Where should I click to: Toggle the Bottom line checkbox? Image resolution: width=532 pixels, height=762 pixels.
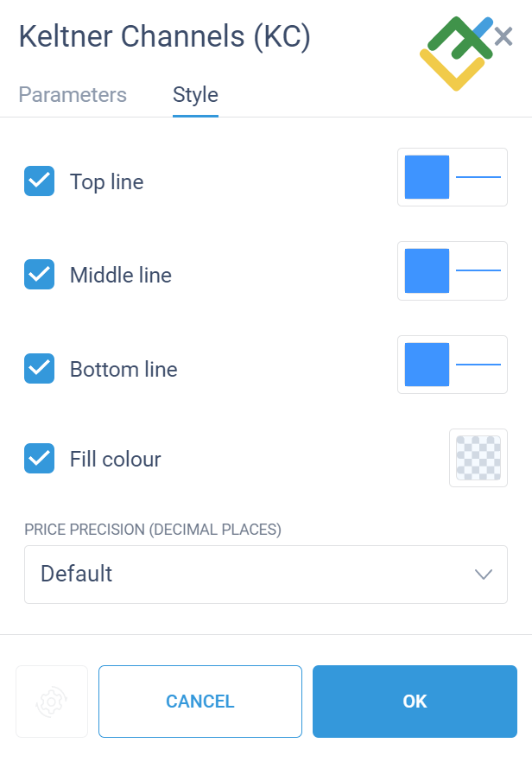coord(40,368)
